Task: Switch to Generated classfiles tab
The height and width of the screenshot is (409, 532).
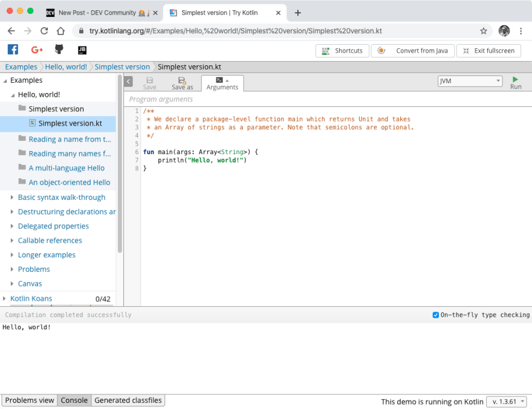Action: (128, 400)
